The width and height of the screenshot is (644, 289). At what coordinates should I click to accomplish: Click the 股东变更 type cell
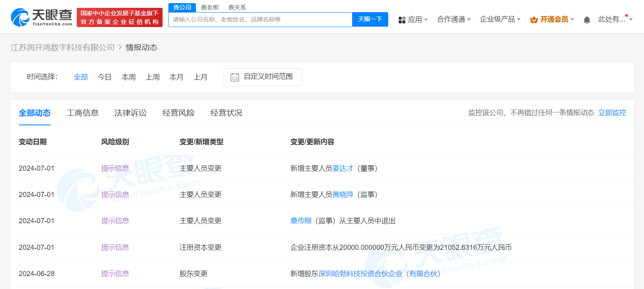[x=194, y=274]
